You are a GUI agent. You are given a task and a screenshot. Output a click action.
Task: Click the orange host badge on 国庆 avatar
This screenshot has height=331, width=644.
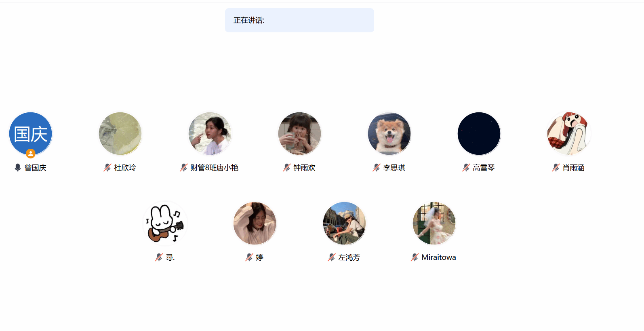(x=31, y=154)
